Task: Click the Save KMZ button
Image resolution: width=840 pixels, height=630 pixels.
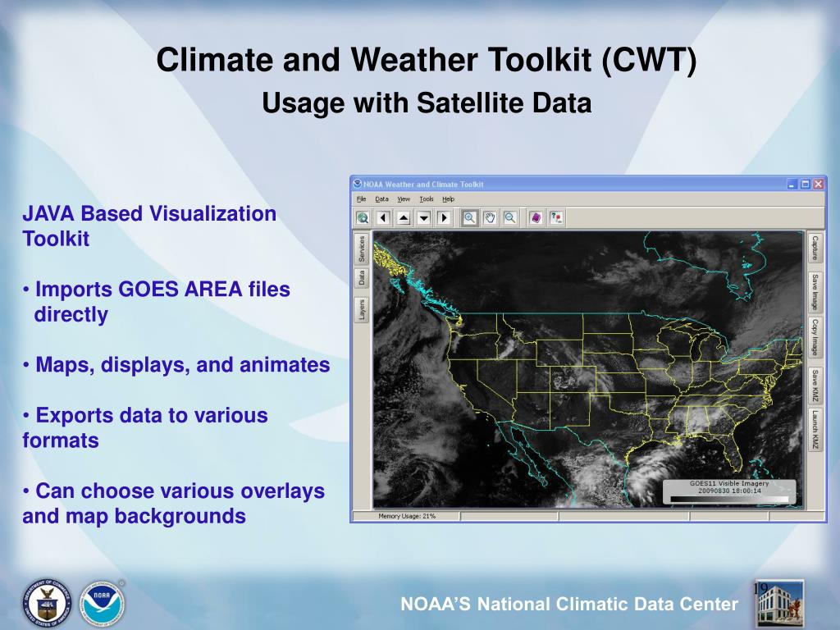Action: (x=815, y=386)
